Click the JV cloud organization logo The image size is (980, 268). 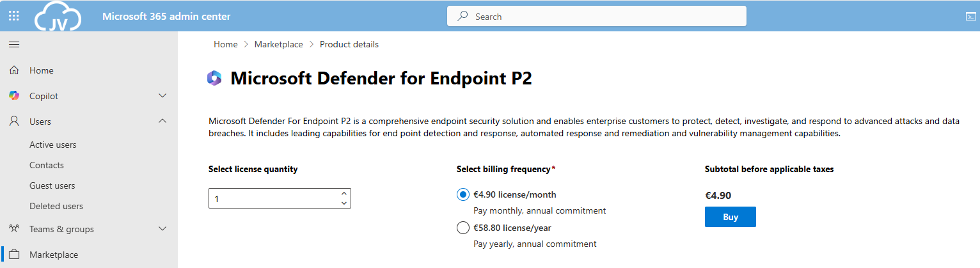click(58, 16)
